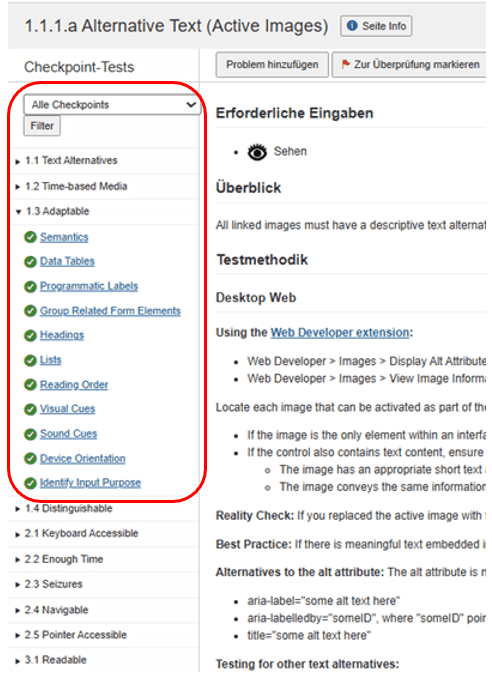Expand the 2.4 Navigable section

pos(52,610)
